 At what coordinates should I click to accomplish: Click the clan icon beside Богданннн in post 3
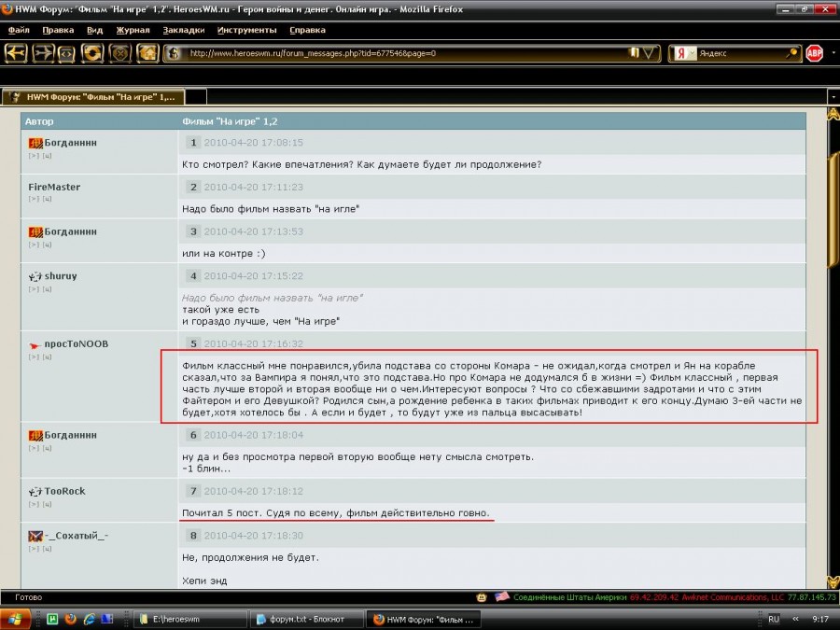[x=35, y=232]
